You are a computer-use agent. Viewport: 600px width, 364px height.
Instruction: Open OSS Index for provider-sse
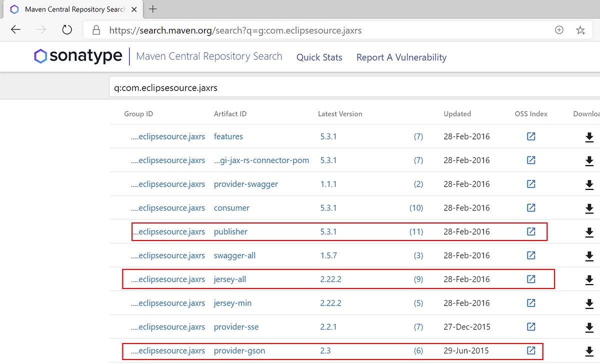tap(531, 326)
